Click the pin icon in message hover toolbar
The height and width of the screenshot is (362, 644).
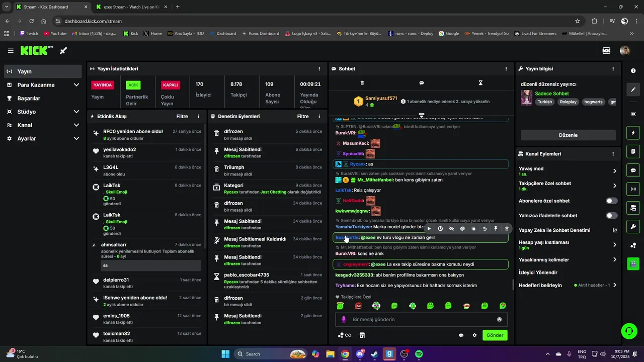tap(496, 229)
